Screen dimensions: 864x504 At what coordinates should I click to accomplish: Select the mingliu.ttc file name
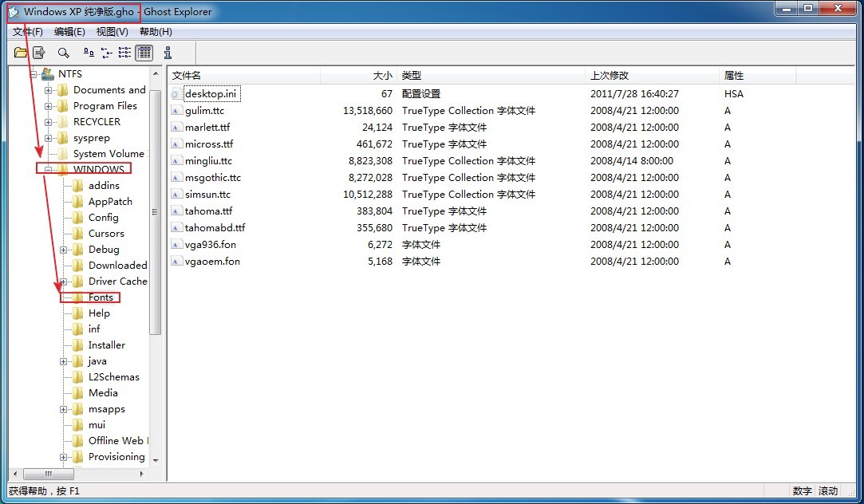click(208, 161)
